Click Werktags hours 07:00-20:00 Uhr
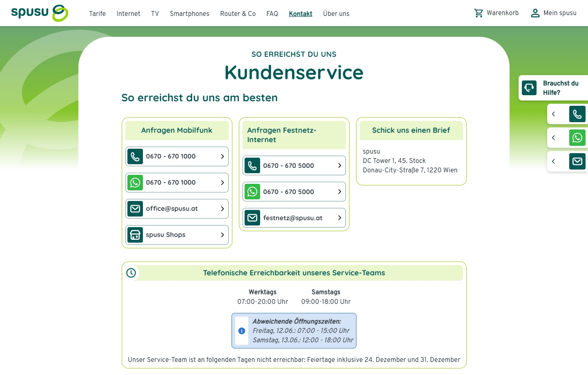Viewport: 588px width, 375px height. pyautogui.click(x=263, y=302)
